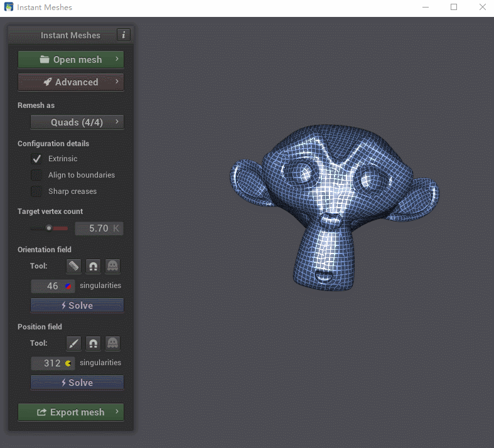494x448 pixels.
Task: Solve the orientation field
Action: pyautogui.click(x=77, y=306)
